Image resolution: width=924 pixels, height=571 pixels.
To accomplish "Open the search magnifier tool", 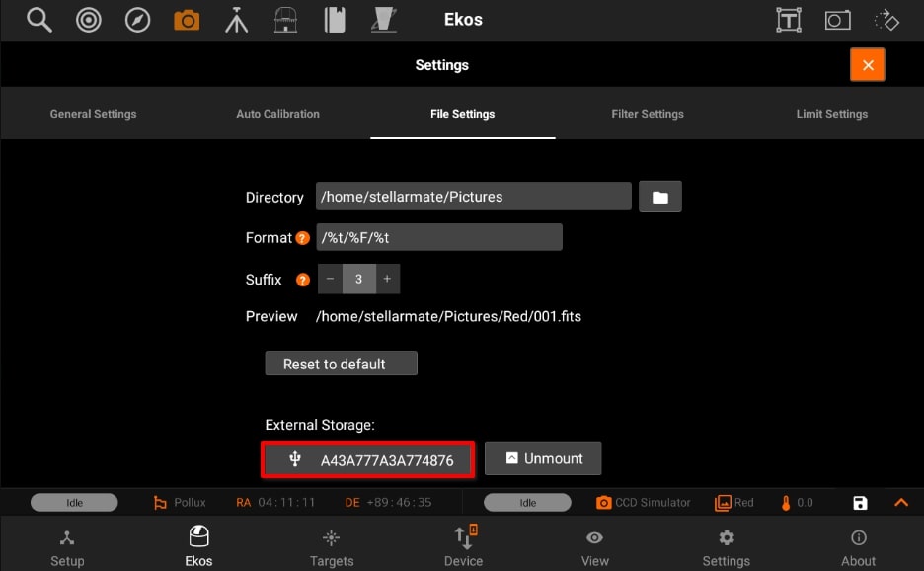I will [x=39, y=20].
